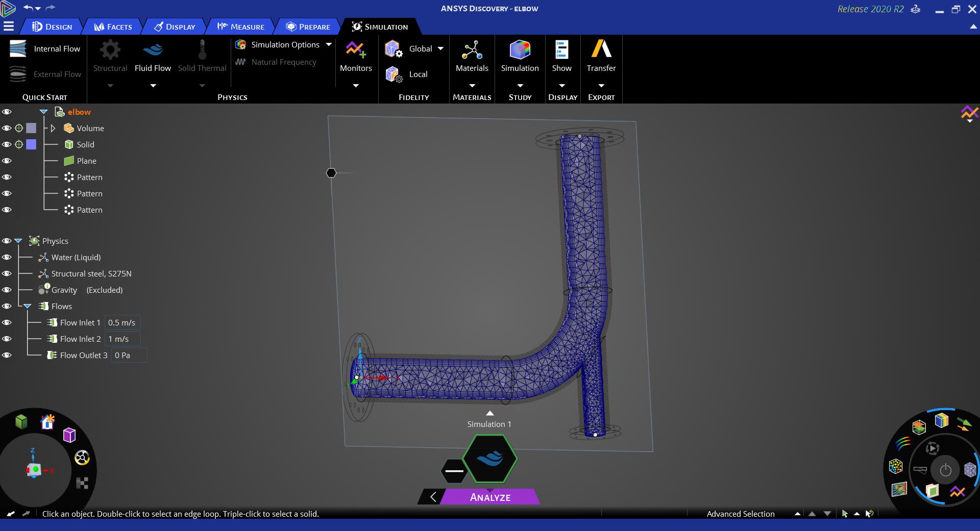Collapse the elbow tree node
Image resolution: width=980 pixels, height=531 pixels.
tap(43, 112)
